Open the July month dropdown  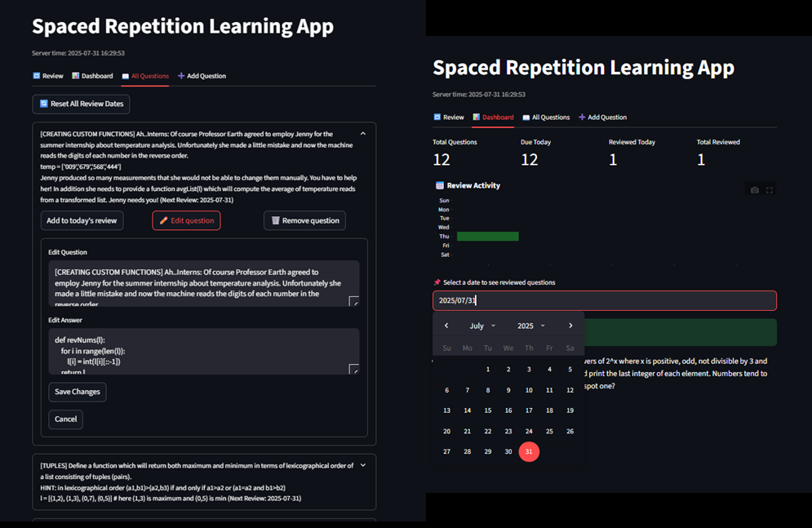(x=482, y=326)
